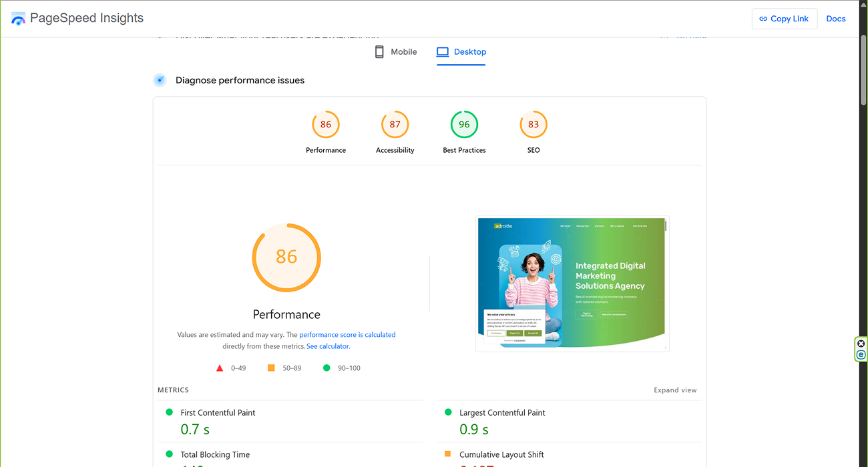Click the SEO label text
Image resolution: width=868 pixels, height=467 pixels.
point(533,150)
